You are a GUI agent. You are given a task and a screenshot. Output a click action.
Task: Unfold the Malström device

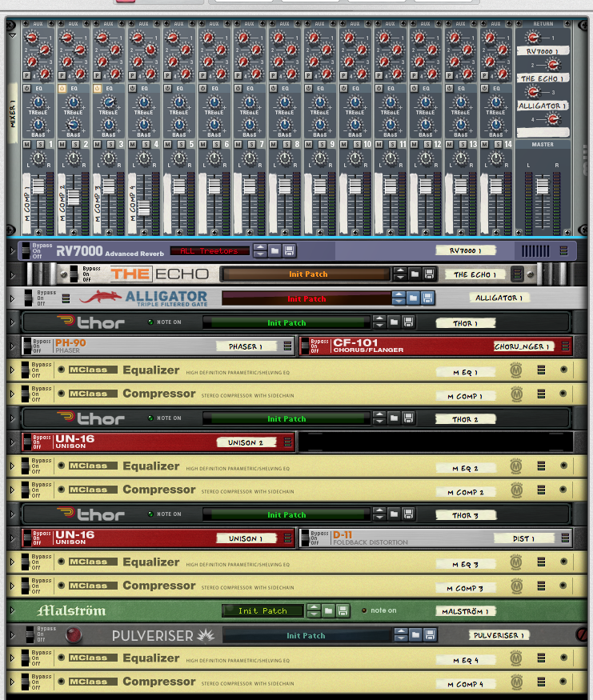13,610
